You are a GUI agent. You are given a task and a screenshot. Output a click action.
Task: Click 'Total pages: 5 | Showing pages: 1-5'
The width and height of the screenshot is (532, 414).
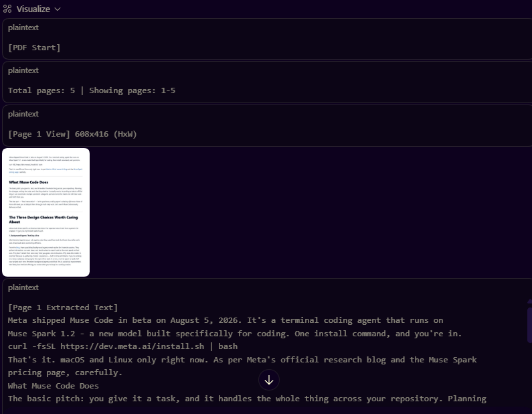tap(92, 90)
